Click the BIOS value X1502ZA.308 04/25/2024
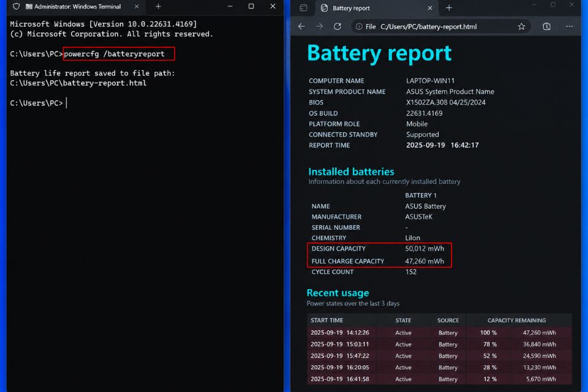Screen dimensions: 588x392 pyautogui.click(x=445, y=102)
